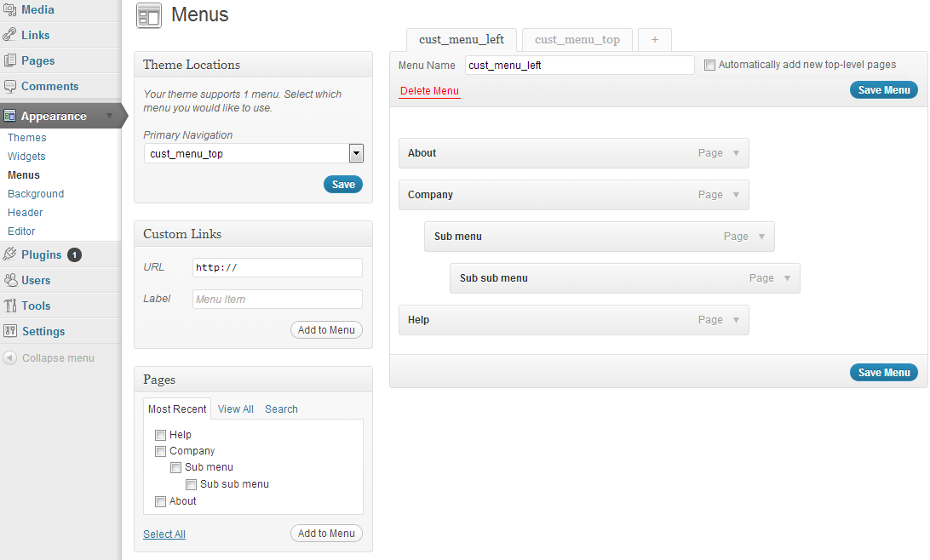
Task: Check the Company page checkbox
Action: tap(160, 452)
